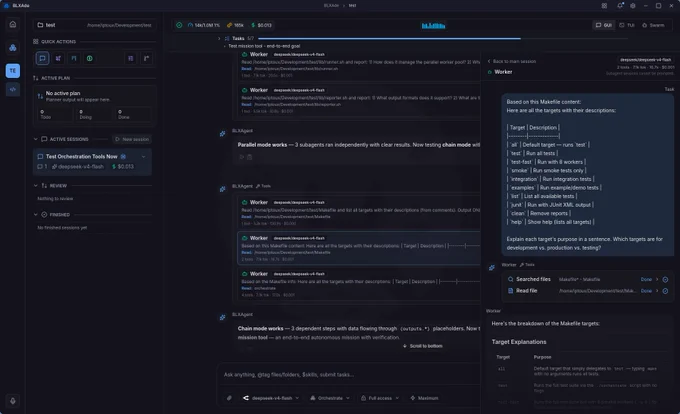Open the settings gear in the title bar
The width and height of the screenshot is (680, 414).
tap(633, 6)
